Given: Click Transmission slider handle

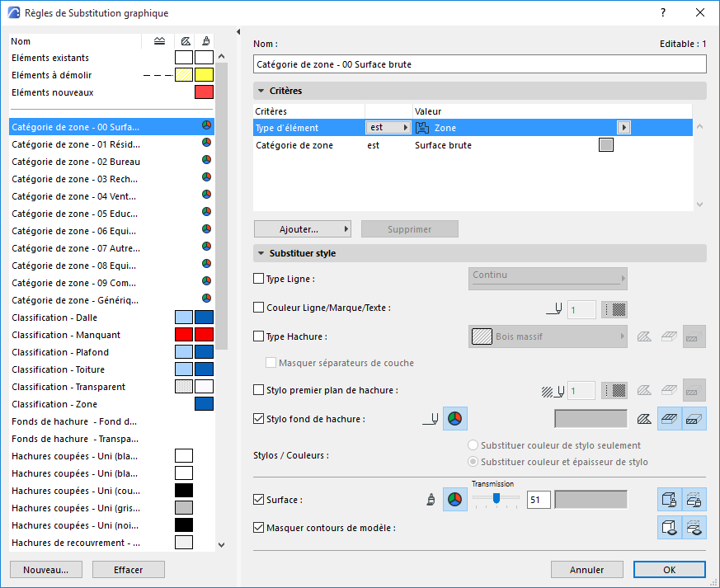Looking at the screenshot, I should [x=496, y=498].
